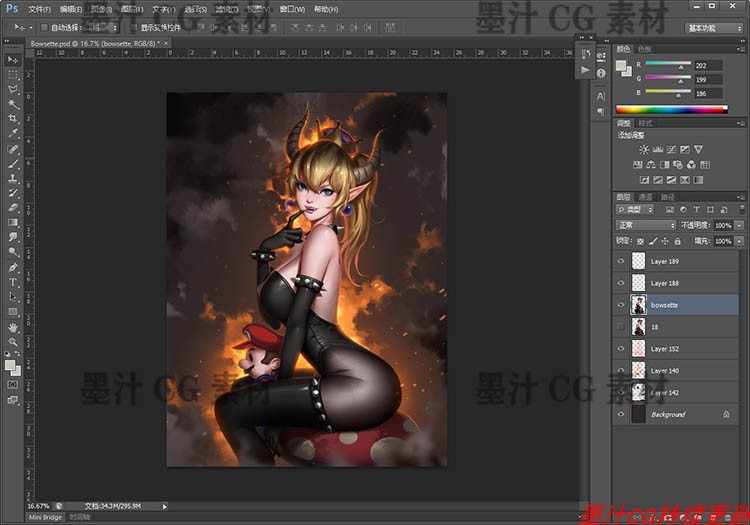The width and height of the screenshot is (750, 525).
Task: Select the Brush tool
Action: 12,164
